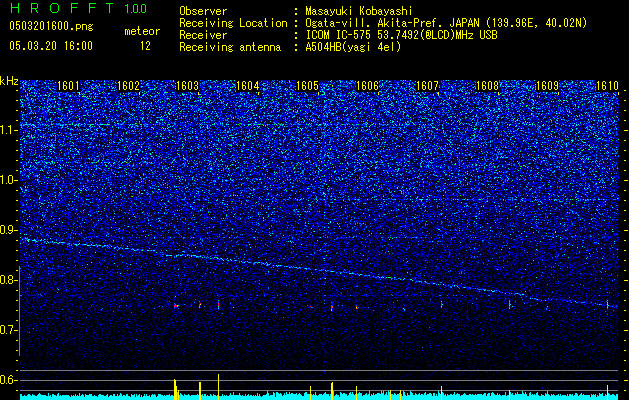Click the 0.6 kHz axis label
The image size is (629, 400).
click(x=9, y=380)
